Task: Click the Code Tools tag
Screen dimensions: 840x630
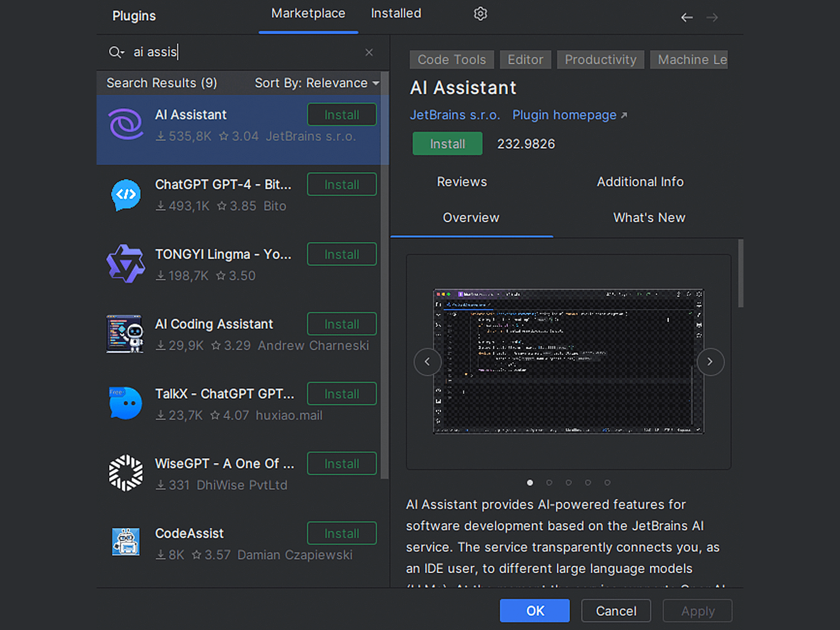Action: 451,59
